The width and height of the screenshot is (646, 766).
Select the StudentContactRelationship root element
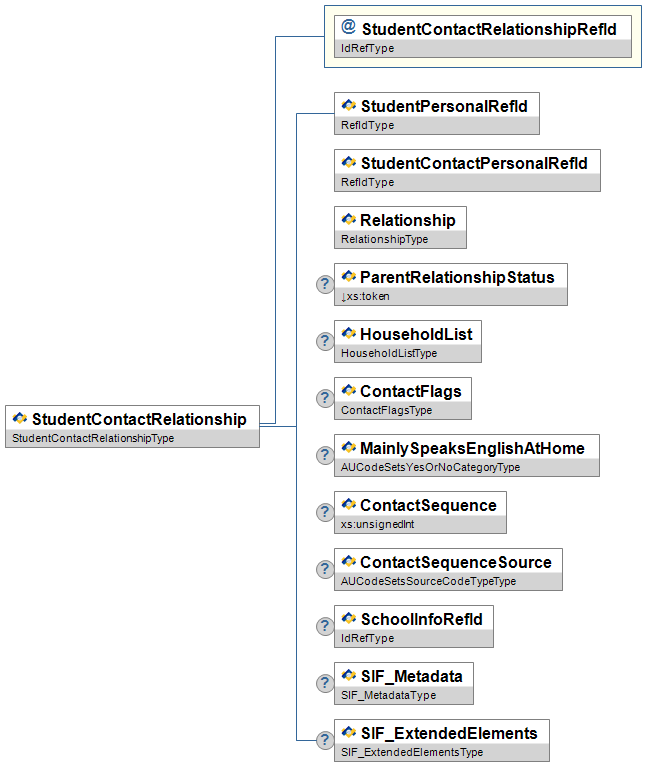139,419
